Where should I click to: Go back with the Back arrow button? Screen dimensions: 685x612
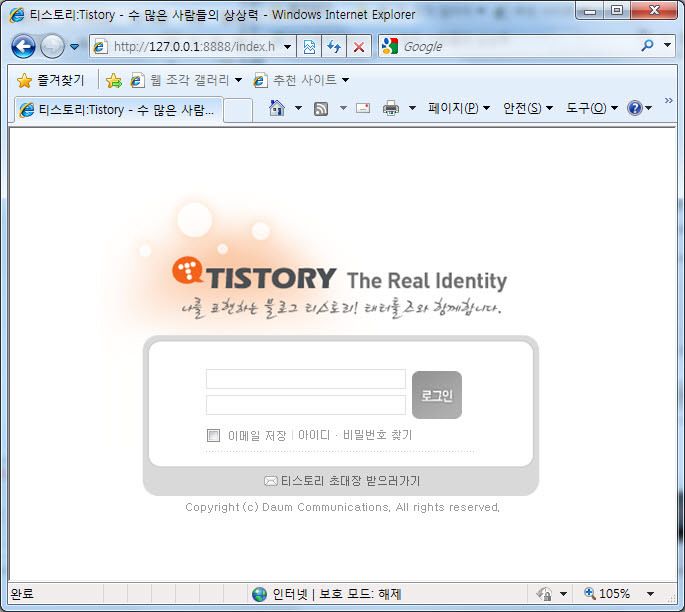tap(23, 46)
